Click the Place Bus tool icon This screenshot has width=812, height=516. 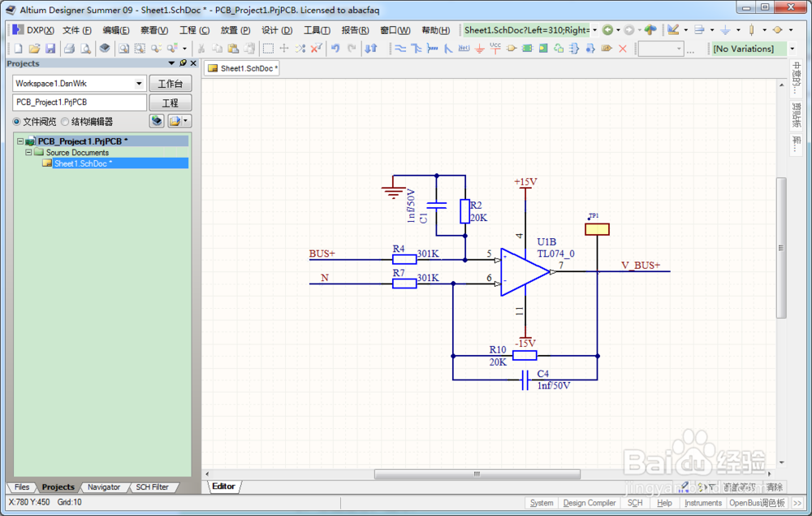click(x=417, y=49)
